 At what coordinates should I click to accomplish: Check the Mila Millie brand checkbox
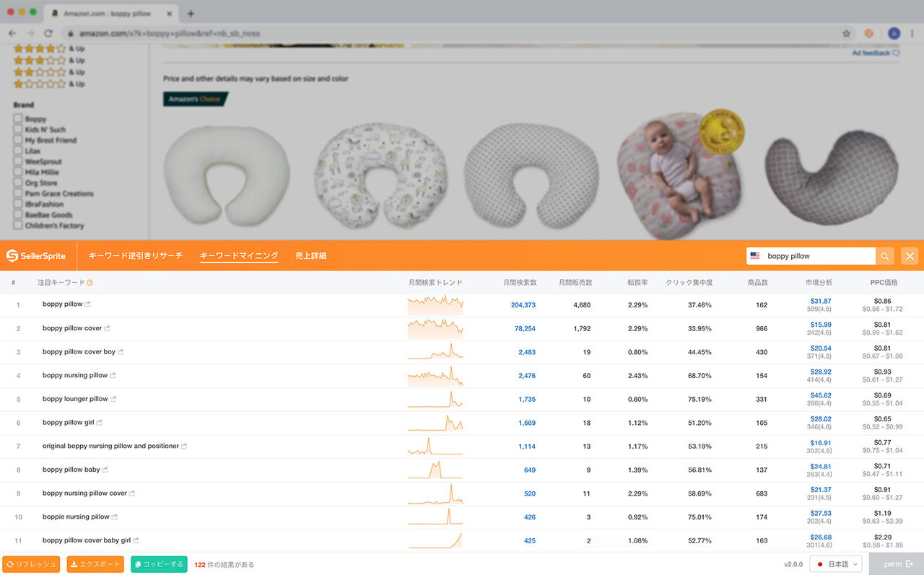tap(18, 172)
